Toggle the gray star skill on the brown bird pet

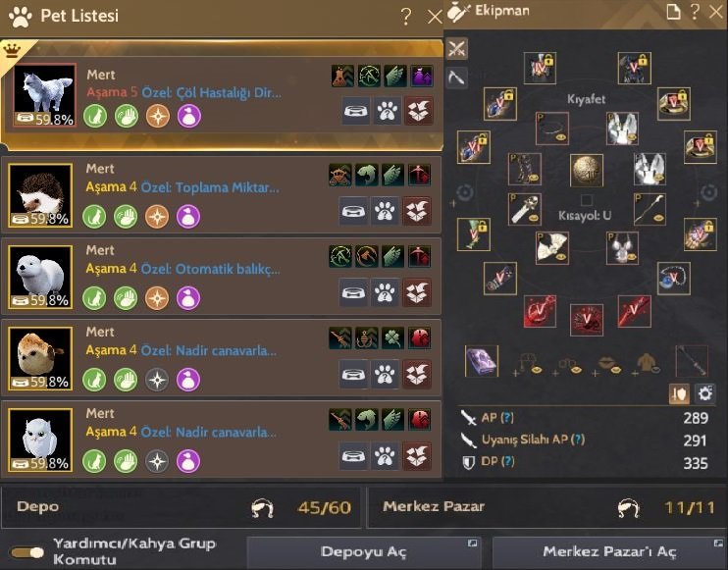click(x=157, y=380)
